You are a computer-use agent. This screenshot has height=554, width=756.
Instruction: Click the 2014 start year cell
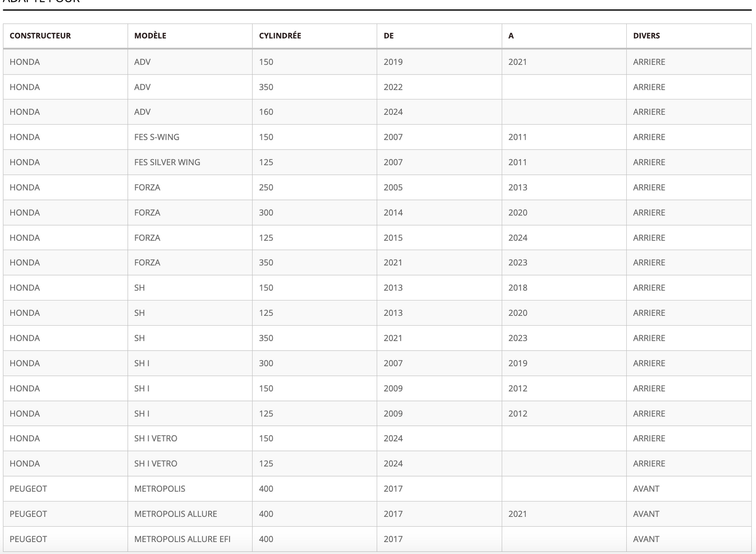tap(393, 213)
